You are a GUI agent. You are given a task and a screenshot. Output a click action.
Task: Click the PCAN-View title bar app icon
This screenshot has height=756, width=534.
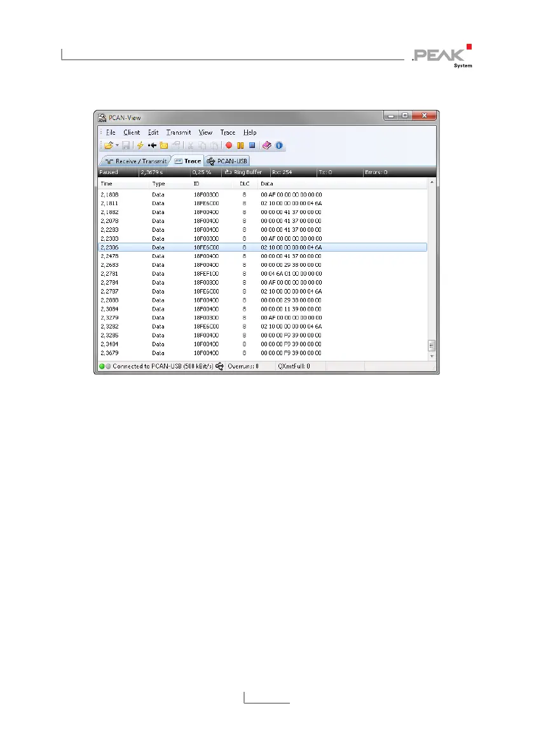pos(102,118)
